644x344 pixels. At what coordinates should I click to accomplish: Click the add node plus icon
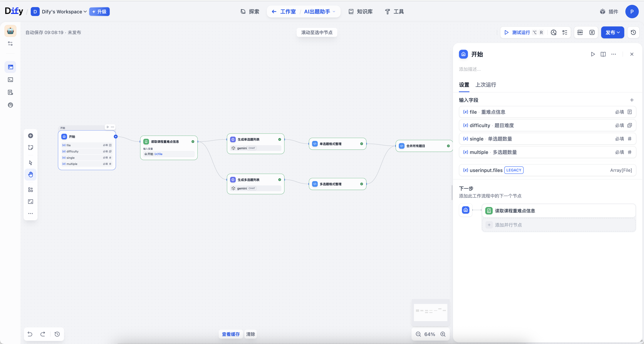(x=31, y=136)
